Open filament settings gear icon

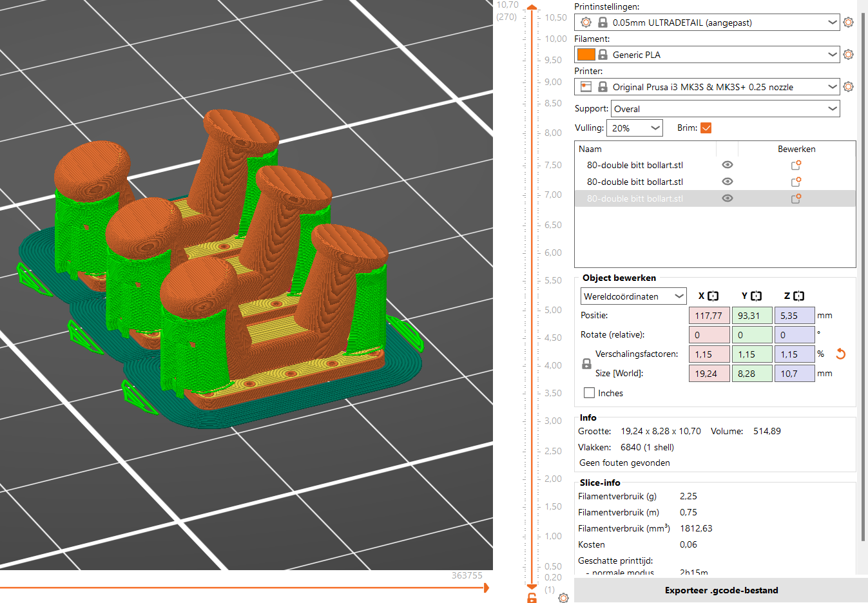[x=848, y=55]
